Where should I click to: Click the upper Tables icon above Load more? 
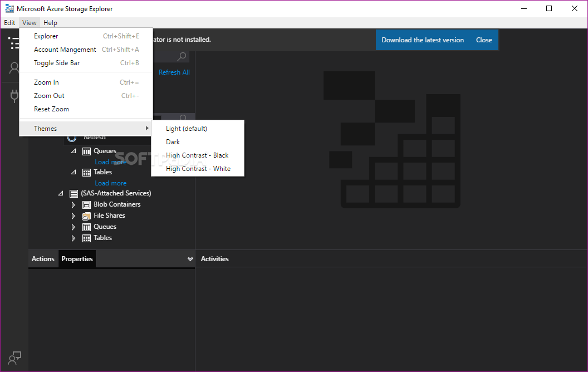(x=87, y=173)
